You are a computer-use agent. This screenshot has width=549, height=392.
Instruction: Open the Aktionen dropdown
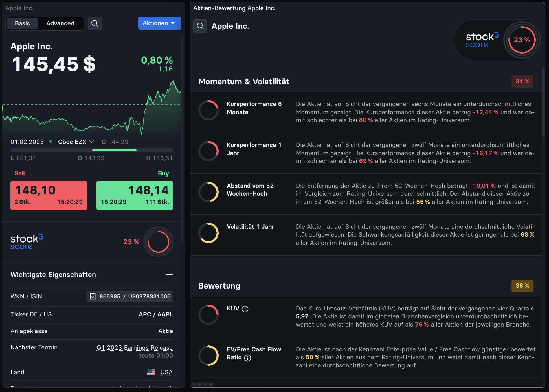(159, 23)
